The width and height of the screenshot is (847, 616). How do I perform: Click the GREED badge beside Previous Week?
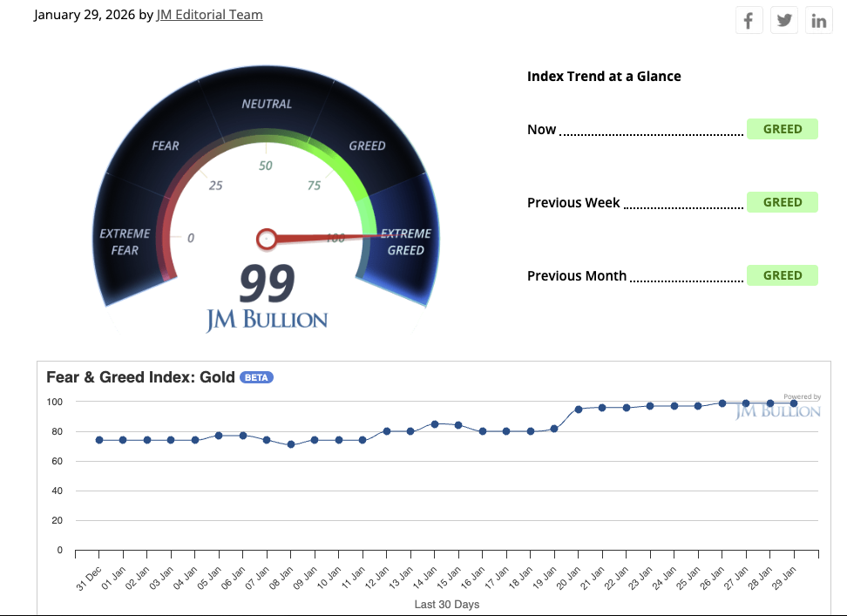pos(782,202)
